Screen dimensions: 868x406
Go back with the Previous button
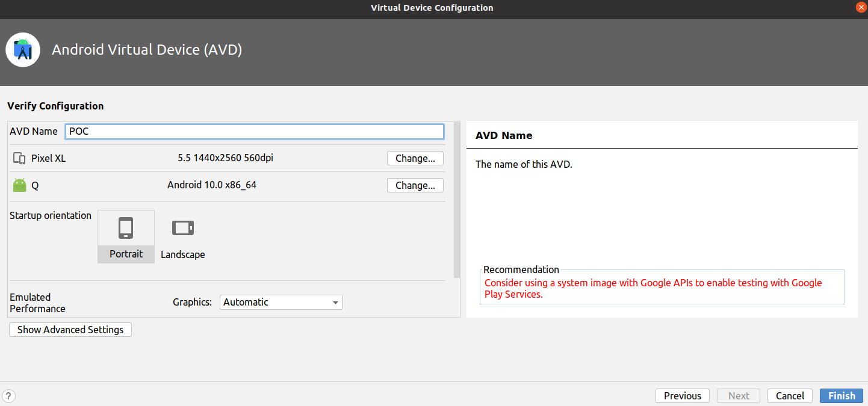pos(683,396)
